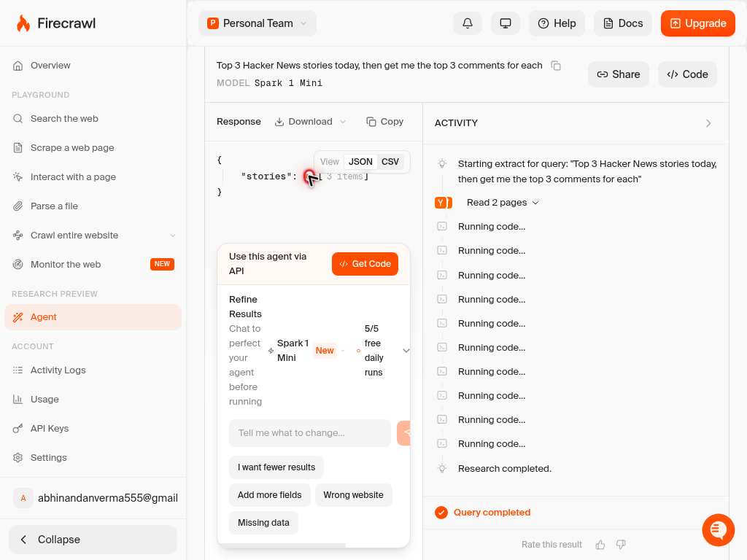Click the Crawl website nodes icon
Image resolution: width=747 pixels, height=560 pixels.
tap(18, 236)
